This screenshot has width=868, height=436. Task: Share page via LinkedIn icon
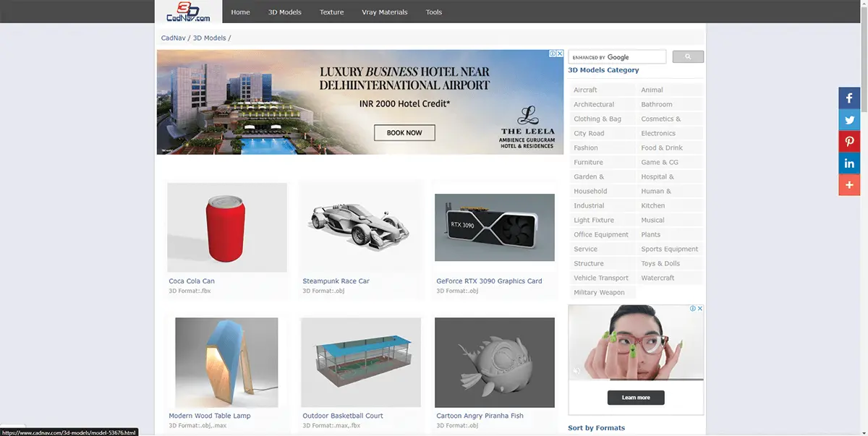pos(849,163)
